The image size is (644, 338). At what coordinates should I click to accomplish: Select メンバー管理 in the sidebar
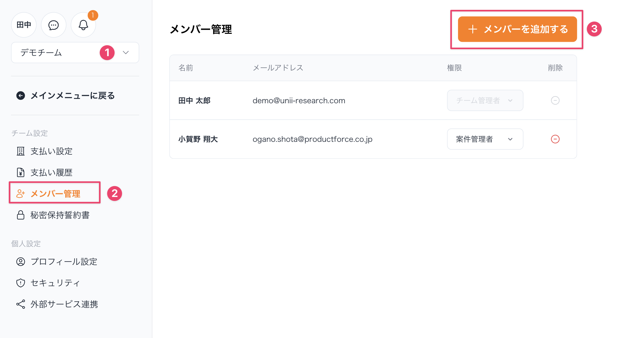pyautogui.click(x=55, y=194)
